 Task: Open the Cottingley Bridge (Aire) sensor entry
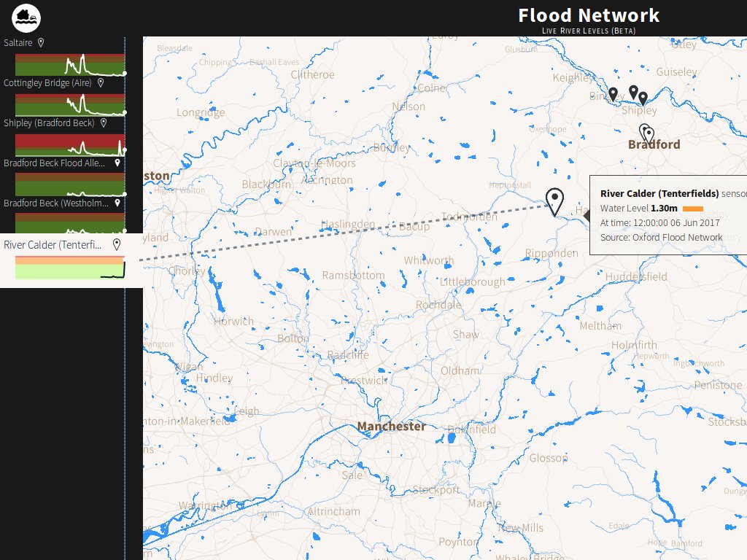coord(47,83)
